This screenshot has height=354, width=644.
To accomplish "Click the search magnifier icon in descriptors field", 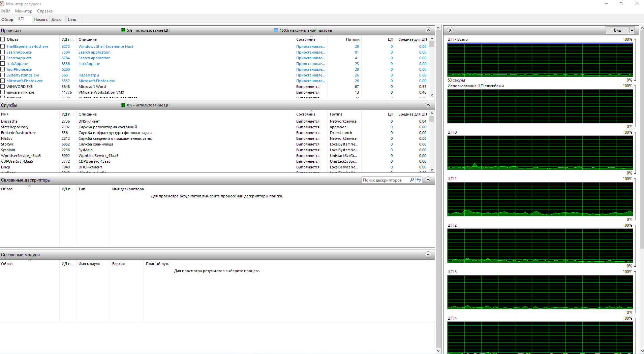I will [x=412, y=180].
